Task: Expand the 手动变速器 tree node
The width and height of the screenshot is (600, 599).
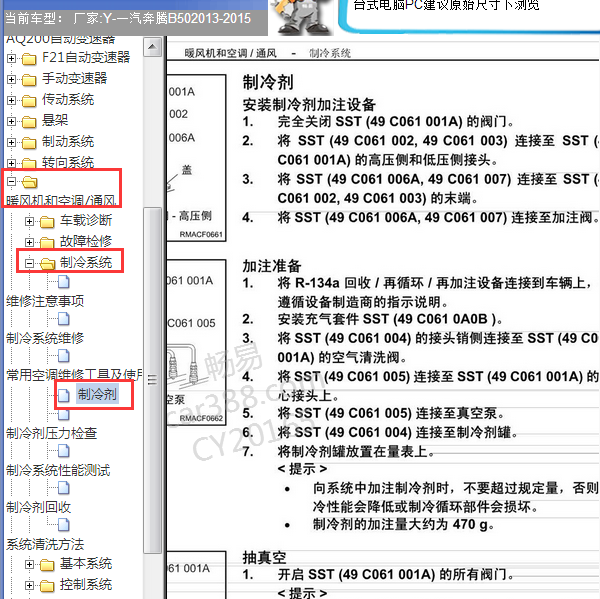Action: [11, 80]
